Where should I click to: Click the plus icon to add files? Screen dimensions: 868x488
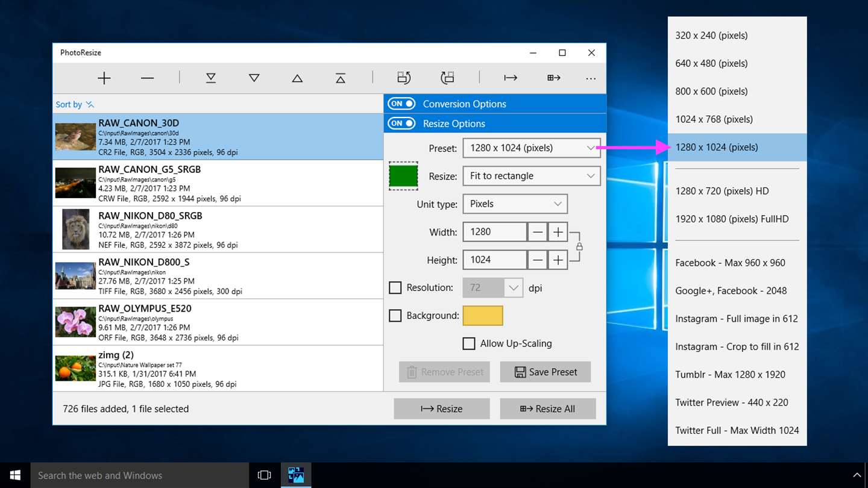(104, 78)
